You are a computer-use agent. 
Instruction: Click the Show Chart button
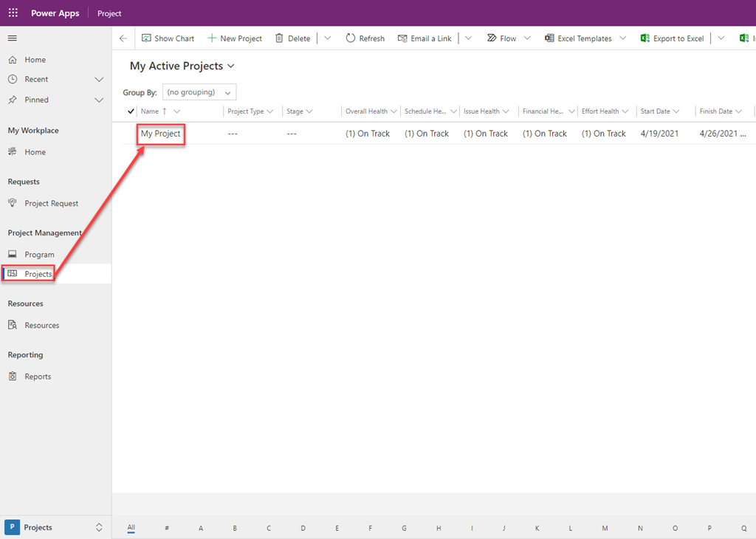[x=168, y=38]
